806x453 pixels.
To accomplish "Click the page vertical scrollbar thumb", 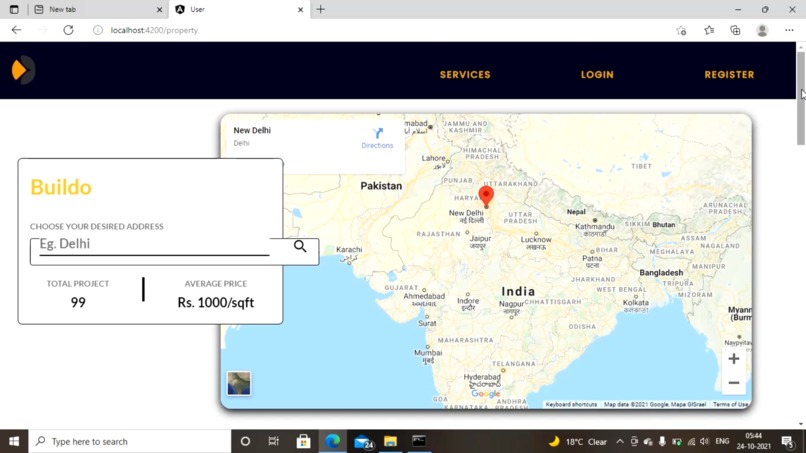I will [801, 98].
